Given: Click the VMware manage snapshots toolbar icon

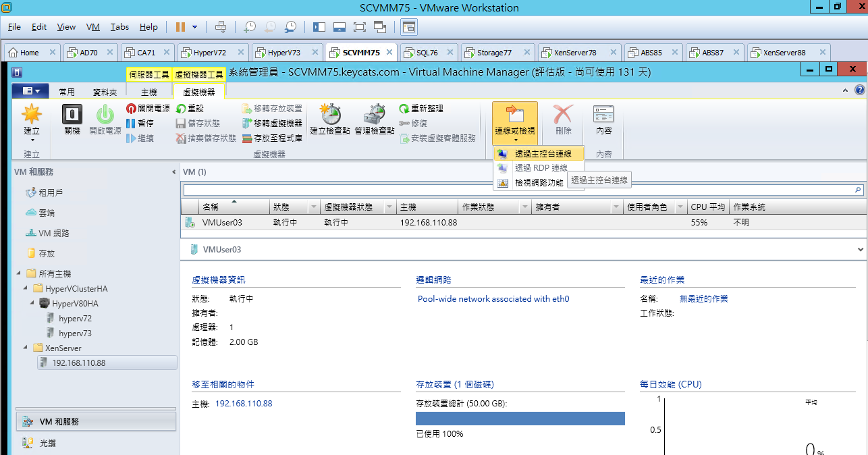Looking at the screenshot, I should [x=290, y=27].
